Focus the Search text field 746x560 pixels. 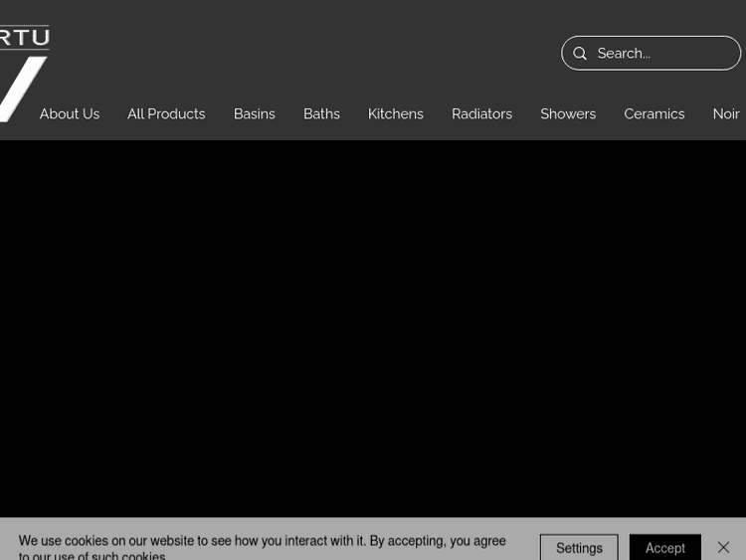[661, 54]
